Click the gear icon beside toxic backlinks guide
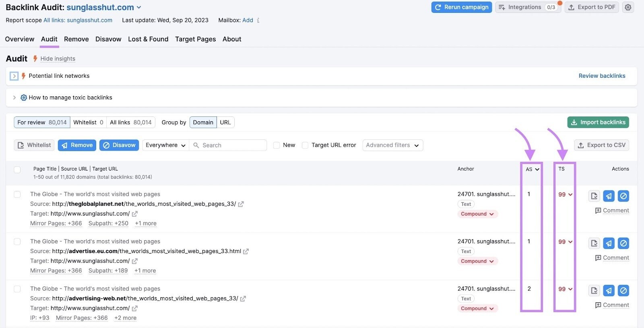This screenshot has width=644, height=328. [24, 98]
